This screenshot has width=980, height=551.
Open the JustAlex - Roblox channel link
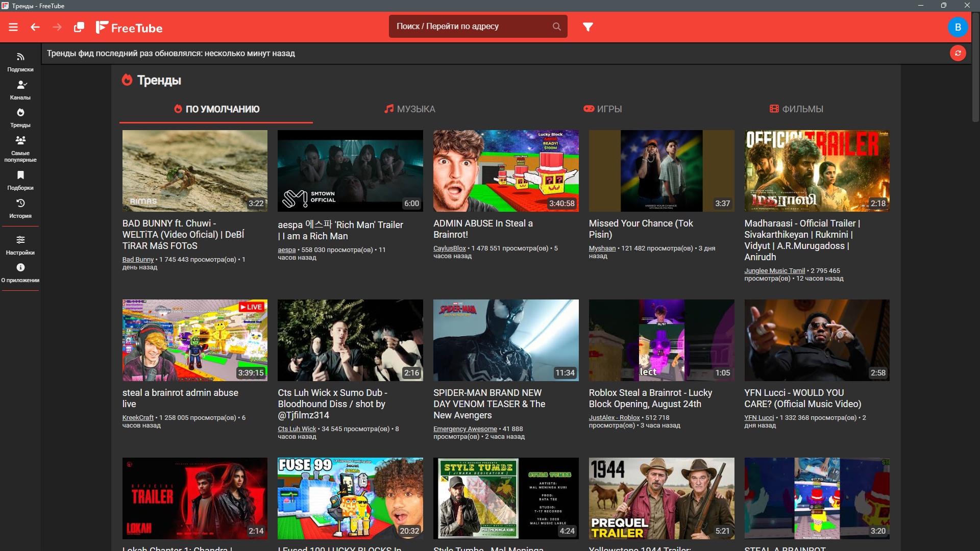tap(614, 418)
